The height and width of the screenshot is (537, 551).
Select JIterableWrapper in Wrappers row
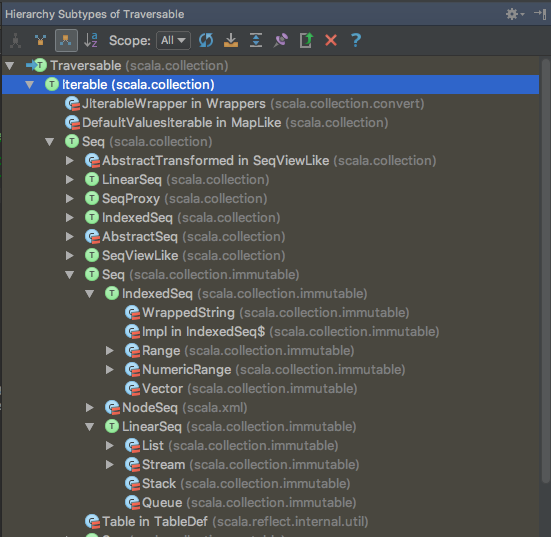tap(270, 104)
